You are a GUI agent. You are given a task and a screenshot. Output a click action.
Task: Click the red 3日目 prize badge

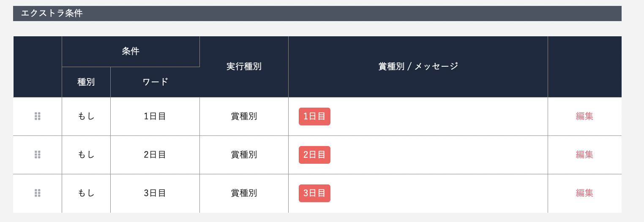[314, 193]
